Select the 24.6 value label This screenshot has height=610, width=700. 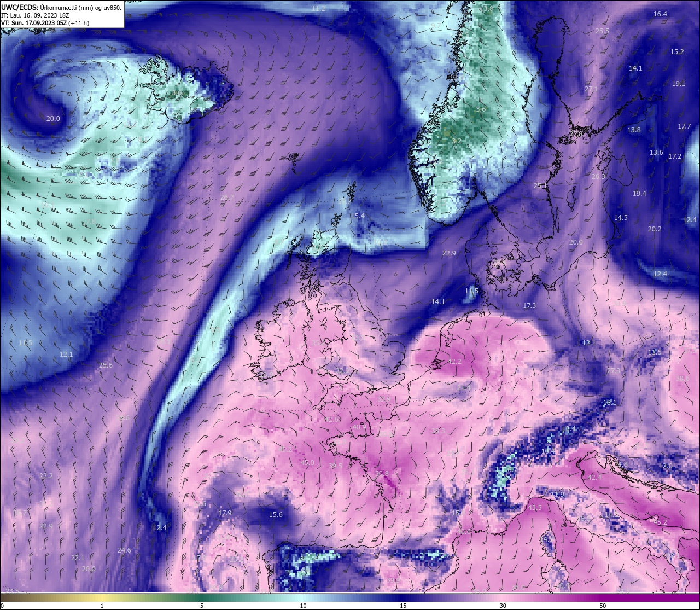124,550
